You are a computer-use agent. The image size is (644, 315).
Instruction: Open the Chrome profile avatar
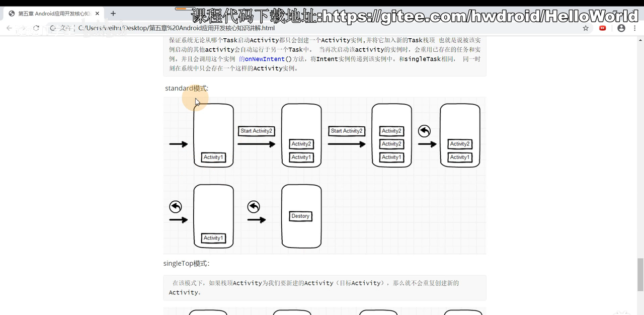click(621, 28)
